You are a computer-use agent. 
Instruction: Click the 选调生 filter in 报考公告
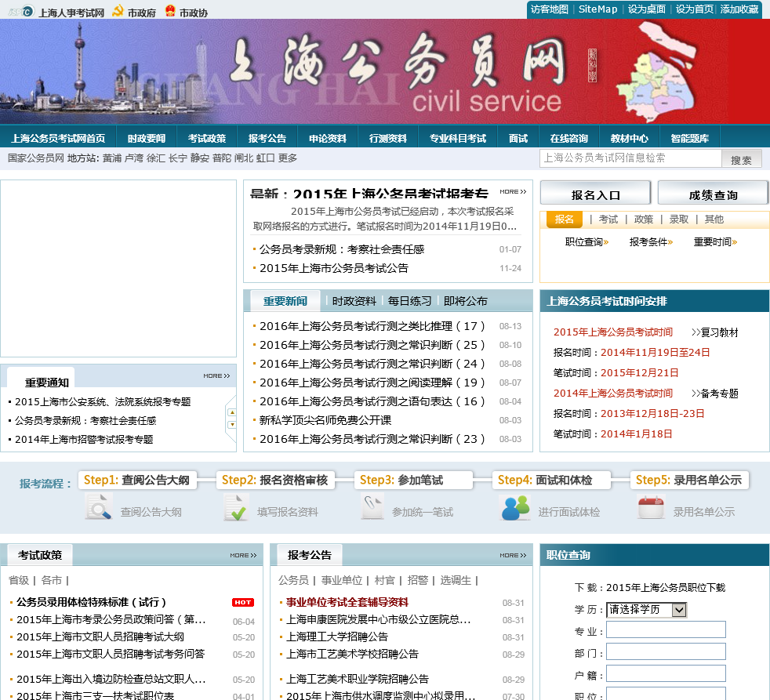pyautogui.click(x=456, y=580)
